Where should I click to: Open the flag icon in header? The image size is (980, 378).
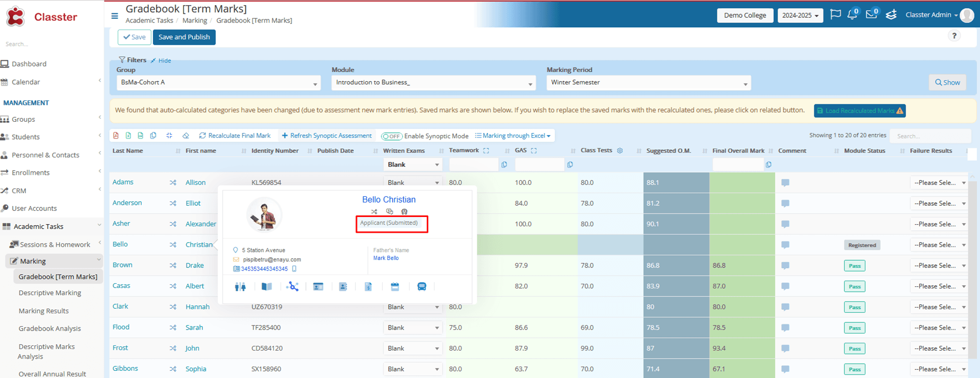(x=835, y=15)
